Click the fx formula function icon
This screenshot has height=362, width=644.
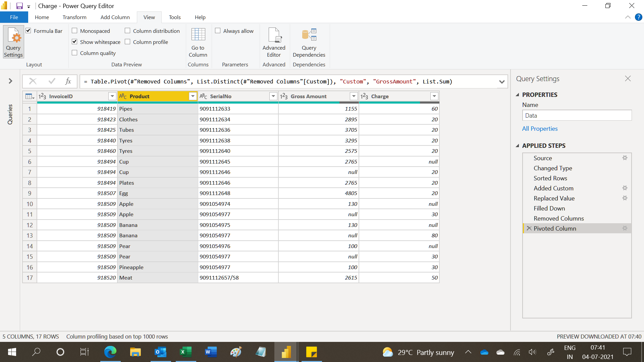click(x=68, y=81)
